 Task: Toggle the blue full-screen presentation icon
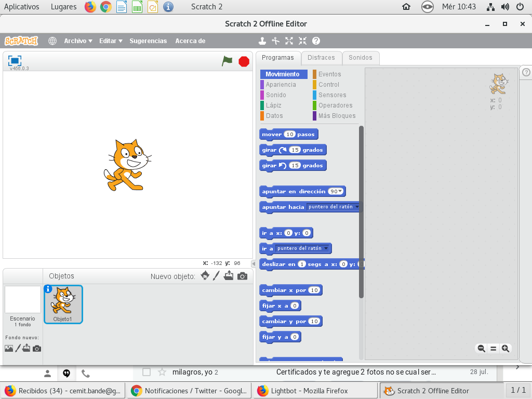(15, 61)
